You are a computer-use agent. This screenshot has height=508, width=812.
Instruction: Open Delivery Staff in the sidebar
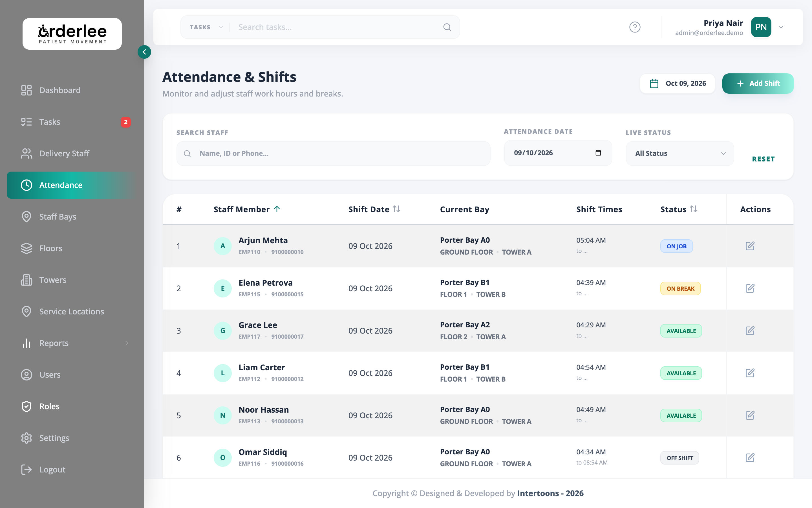[72, 154]
